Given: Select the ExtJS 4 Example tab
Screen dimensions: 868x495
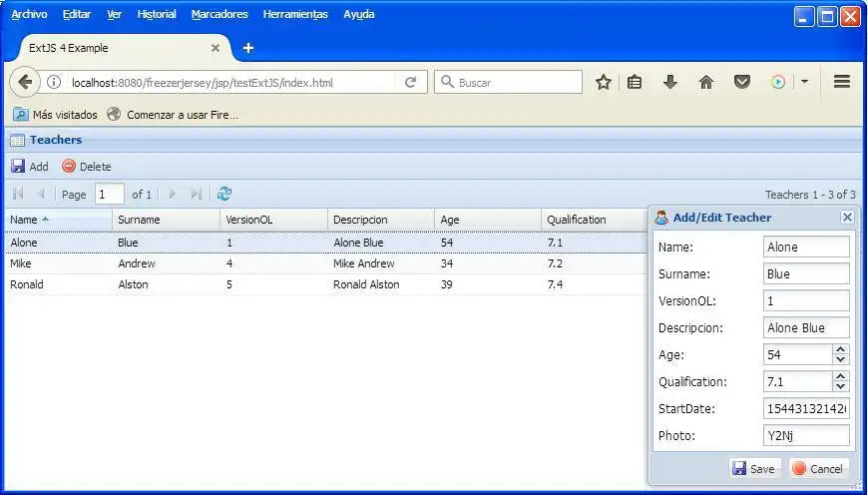Looking at the screenshot, I should click(123, 48).
